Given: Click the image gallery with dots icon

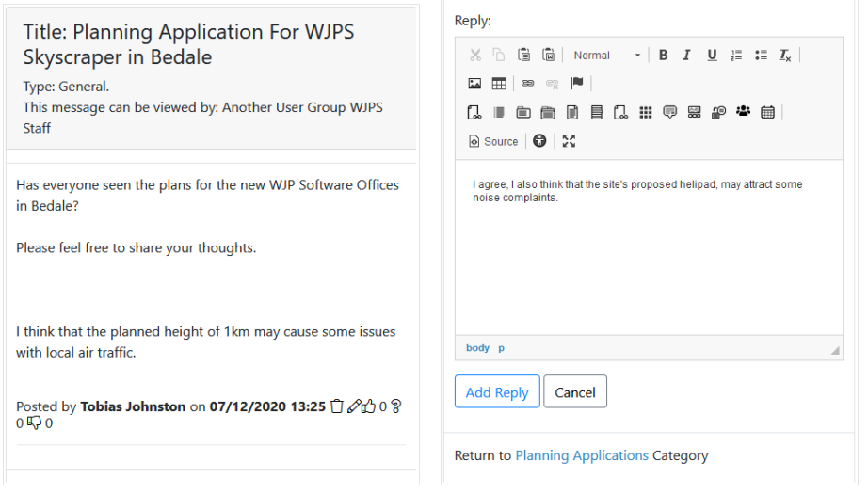Looking at the screenshot, I should 694,113.
